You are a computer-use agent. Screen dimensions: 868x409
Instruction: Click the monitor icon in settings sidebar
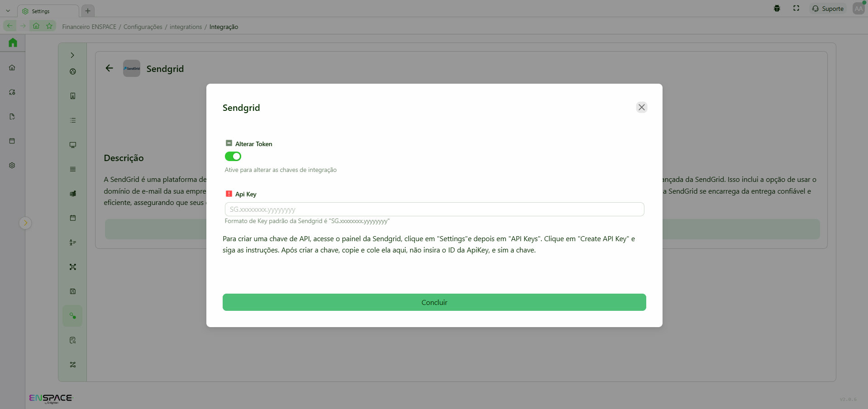coord(72,145)
